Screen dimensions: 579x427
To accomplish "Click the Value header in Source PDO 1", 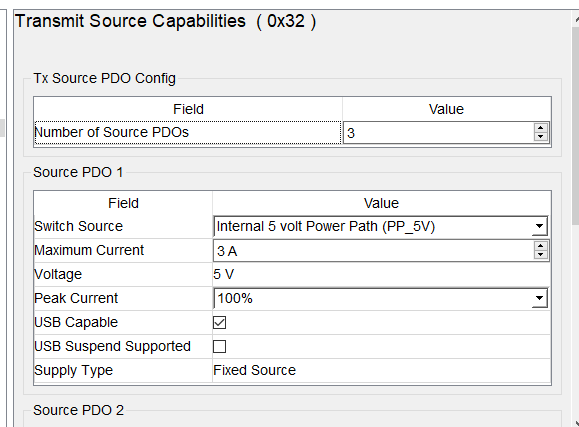I will (381, 203).
